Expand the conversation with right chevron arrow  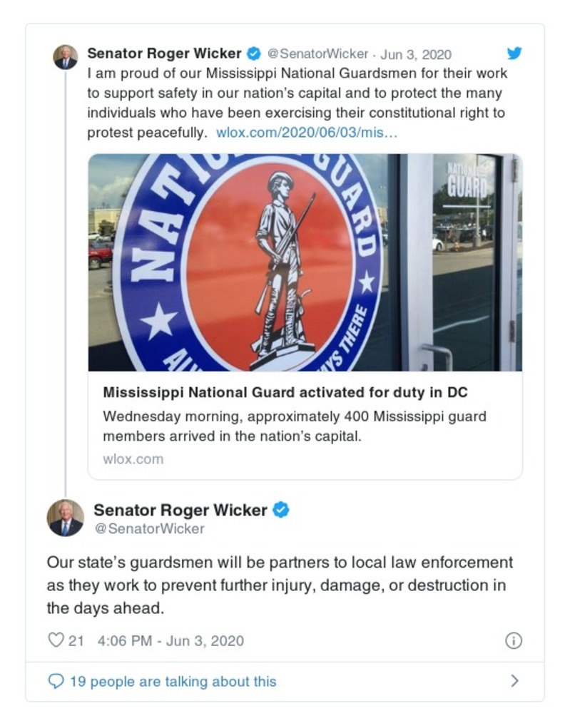tap(514, 681)
